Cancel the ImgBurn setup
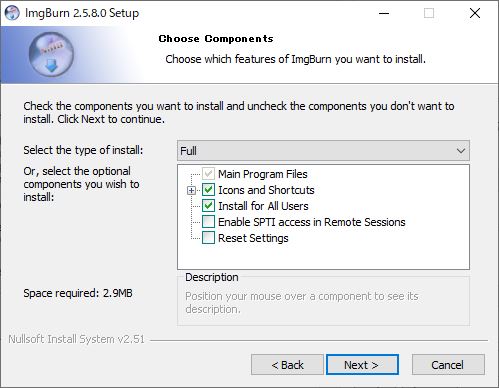The image size is (499, 388). [x=448, y=365]
